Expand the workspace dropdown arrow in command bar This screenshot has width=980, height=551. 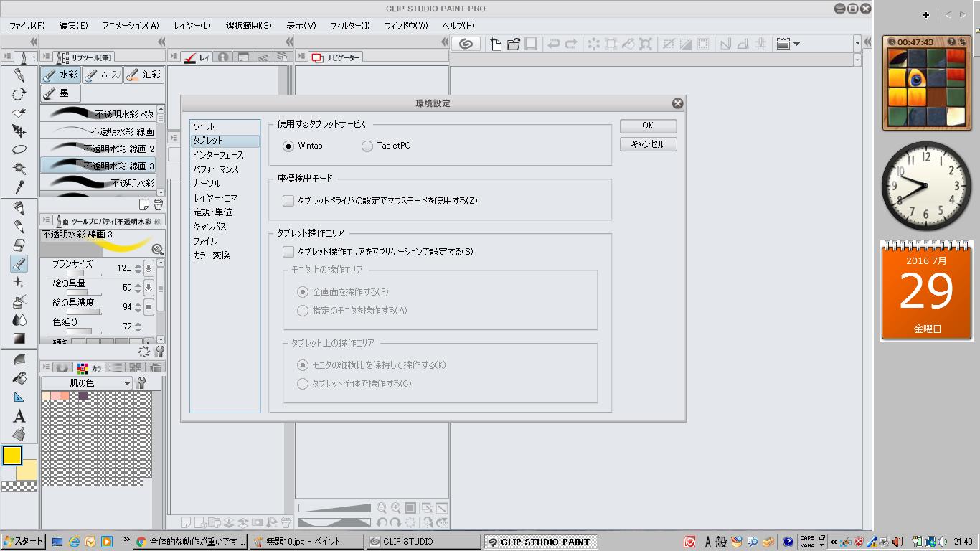click(796, 44)
